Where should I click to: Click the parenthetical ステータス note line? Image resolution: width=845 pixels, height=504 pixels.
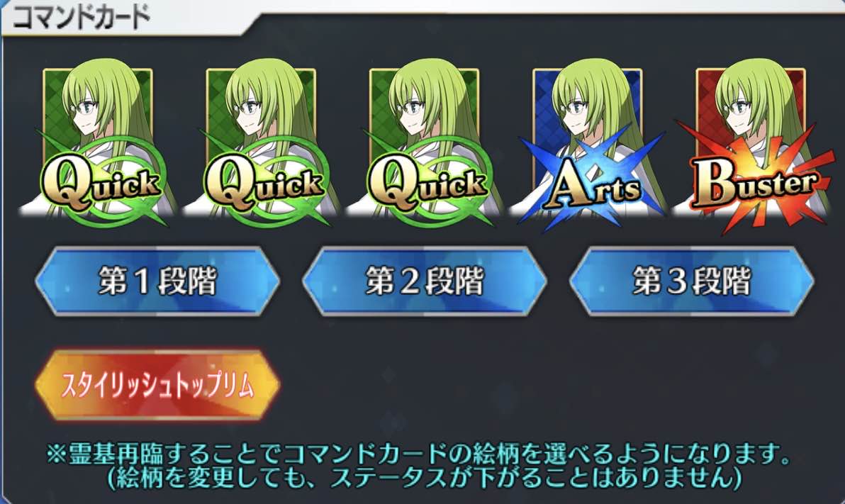424,478
